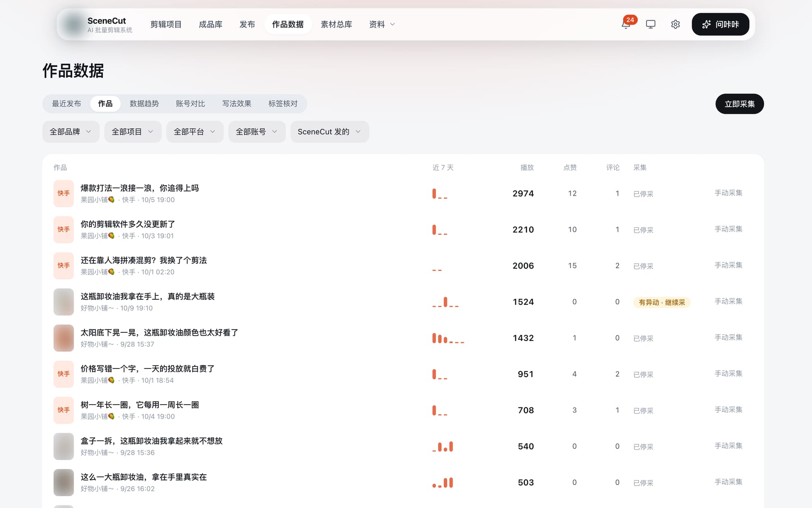Screen dimensions: 812x508
Task: Click the 有异动 · 继续采 status tag
Action: (662, 302)
